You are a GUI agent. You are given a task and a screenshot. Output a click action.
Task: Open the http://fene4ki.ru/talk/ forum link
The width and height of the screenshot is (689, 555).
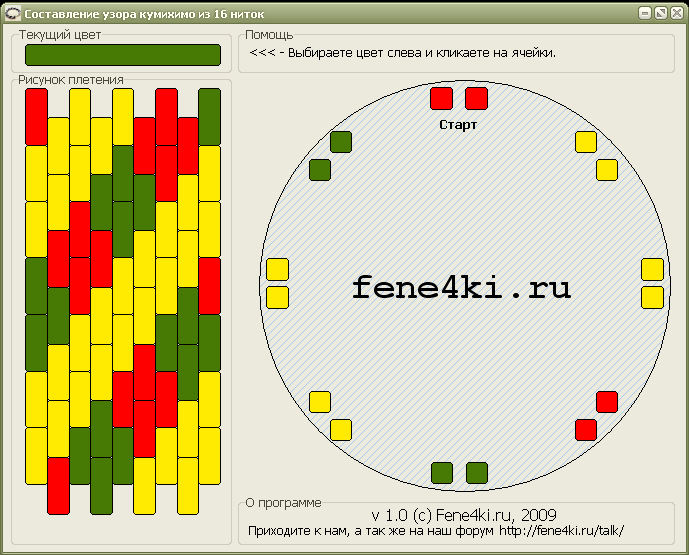click(562, 531)
